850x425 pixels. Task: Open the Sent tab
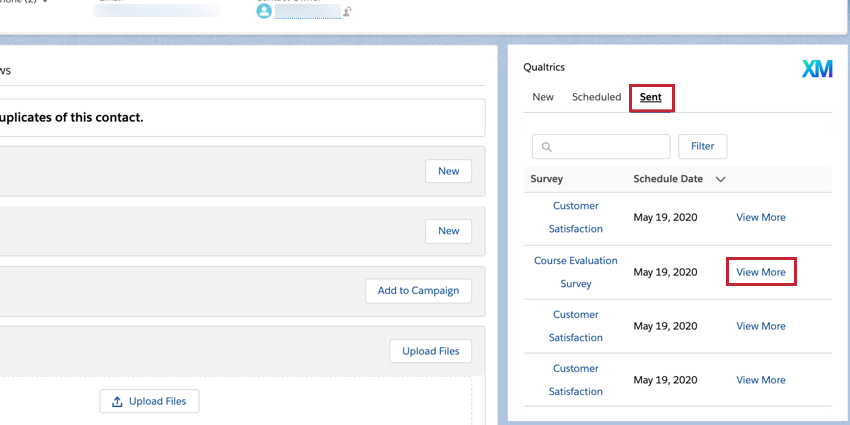[651, 98]
